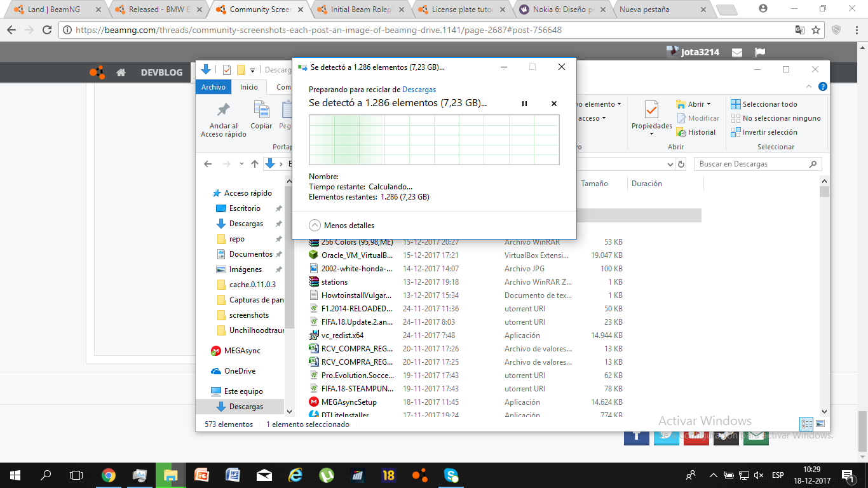The width and height of the screenshot is (868, 488).
Task: Sort files by the Tamaño column header
Action: (594, 184)
